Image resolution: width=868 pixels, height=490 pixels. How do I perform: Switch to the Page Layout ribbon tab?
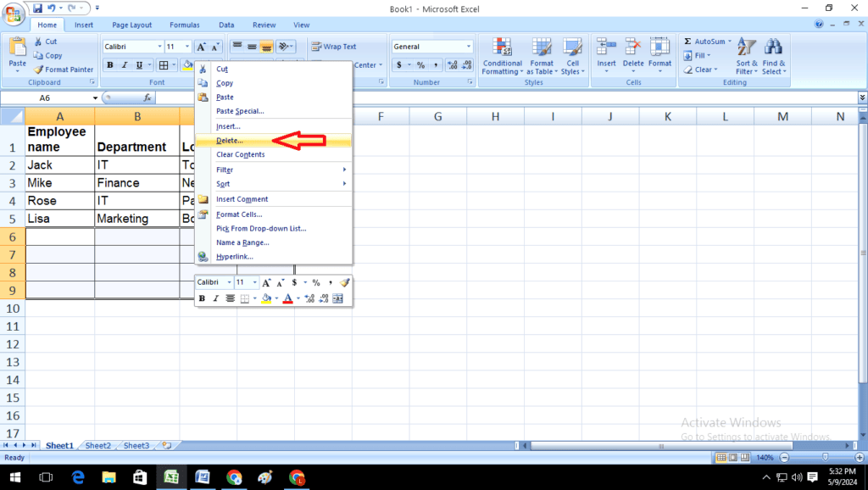tap(131, 25)
